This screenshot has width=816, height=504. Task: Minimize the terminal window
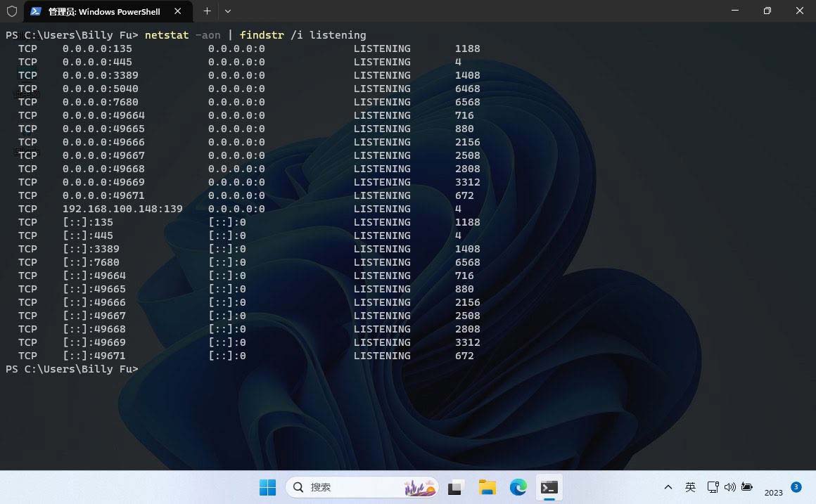click(735, 11)
